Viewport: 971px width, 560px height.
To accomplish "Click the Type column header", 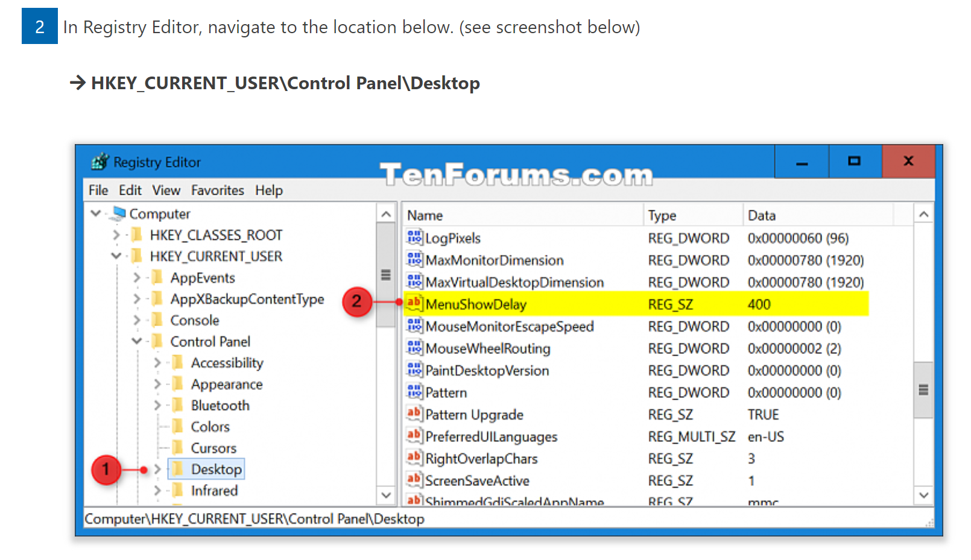I will pyautogui.click(x=693, y=215).
